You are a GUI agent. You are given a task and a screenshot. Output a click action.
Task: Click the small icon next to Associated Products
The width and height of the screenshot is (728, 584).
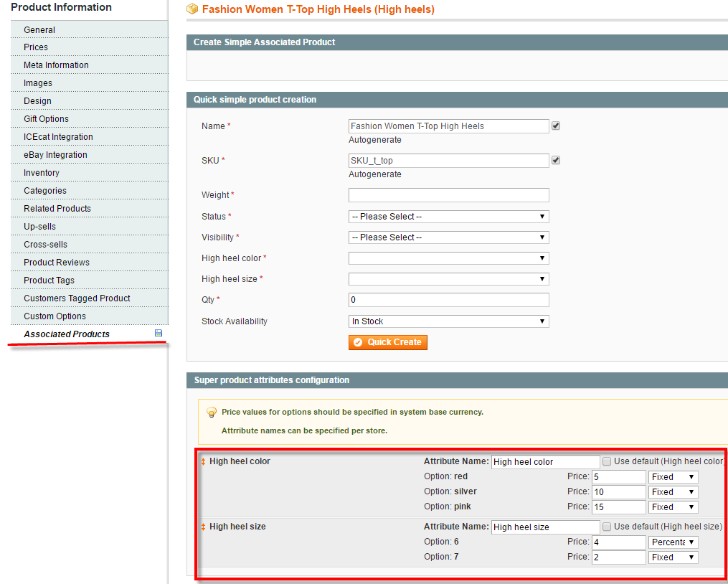(x=159, y=334)
